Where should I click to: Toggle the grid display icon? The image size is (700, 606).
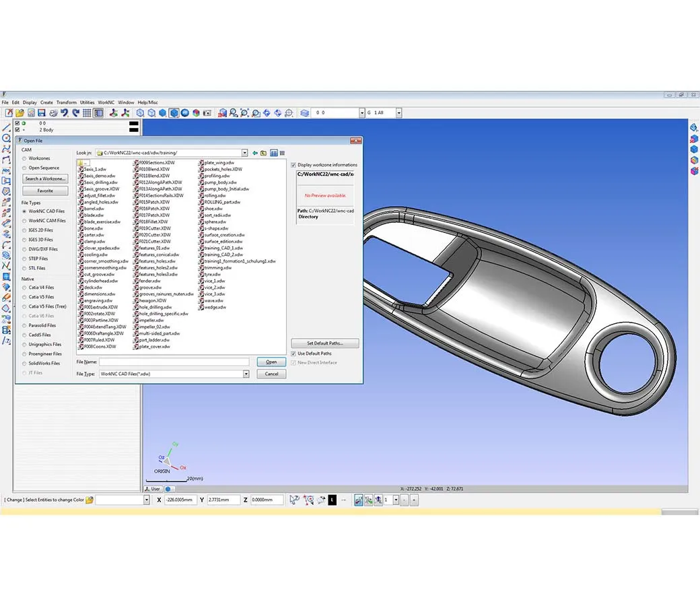(87, 113)
